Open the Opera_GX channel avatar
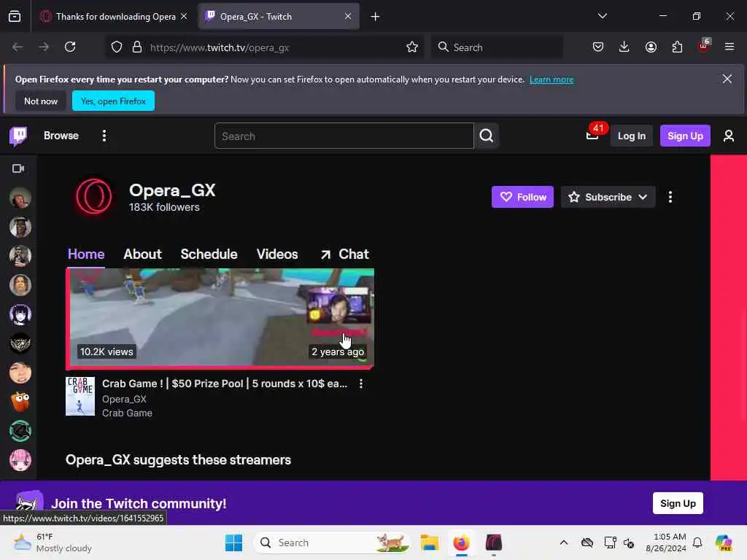Viewport: 747px width, 560px height. [x=94, y=196]
